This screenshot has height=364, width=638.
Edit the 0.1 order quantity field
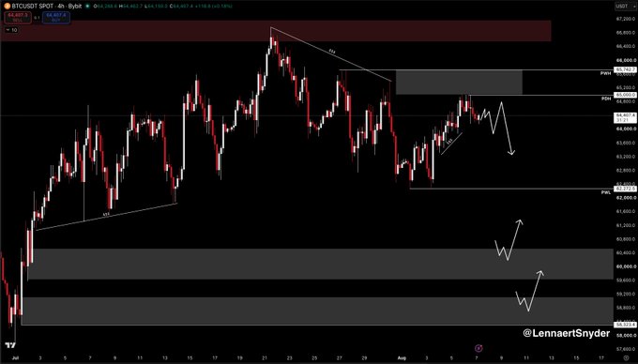37,18
